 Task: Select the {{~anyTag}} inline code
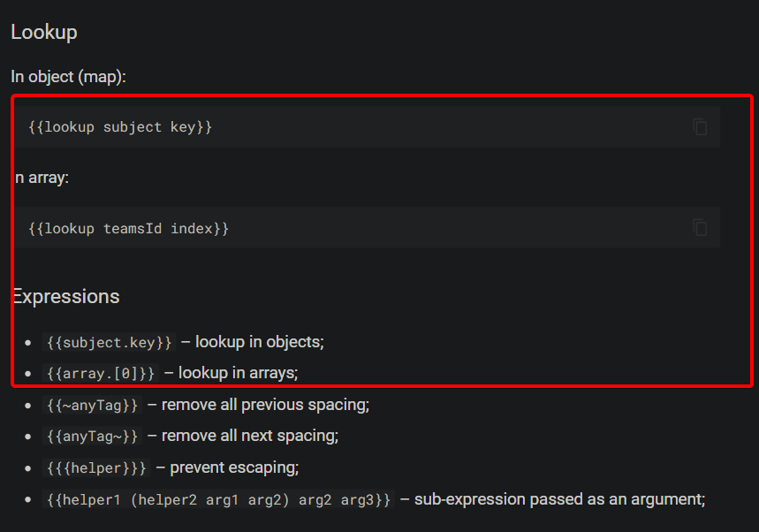92,406
